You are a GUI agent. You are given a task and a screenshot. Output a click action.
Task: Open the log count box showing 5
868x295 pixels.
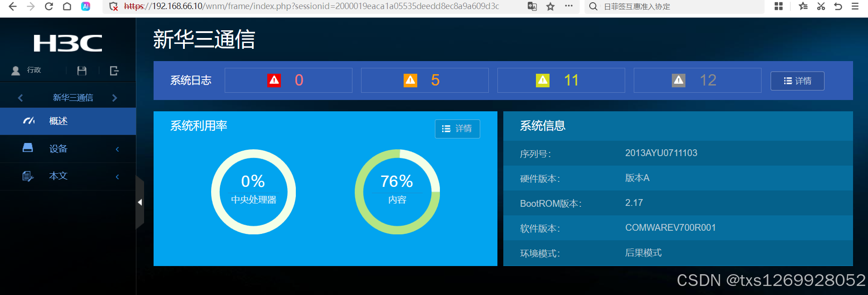425,81
